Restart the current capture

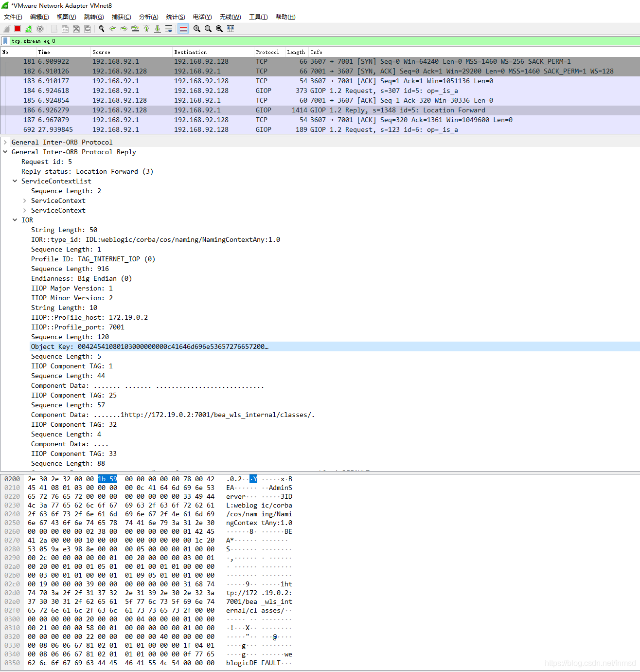coord(29,29)
